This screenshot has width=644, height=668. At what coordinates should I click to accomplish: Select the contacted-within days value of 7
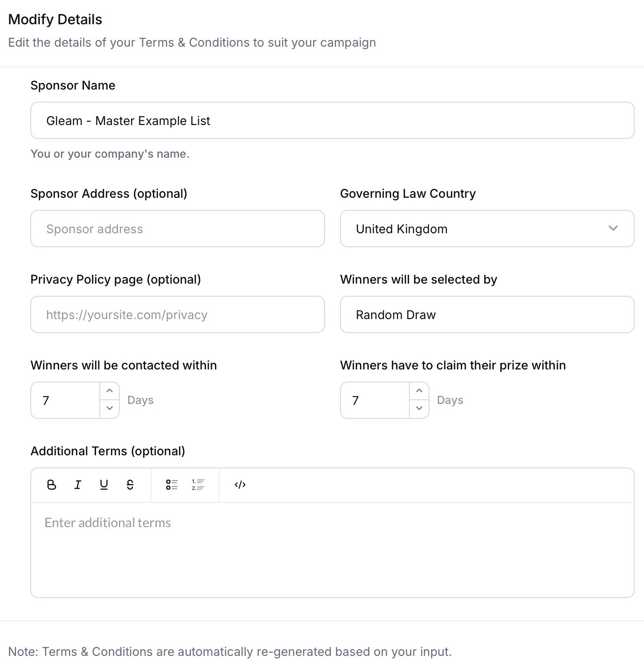65,400
